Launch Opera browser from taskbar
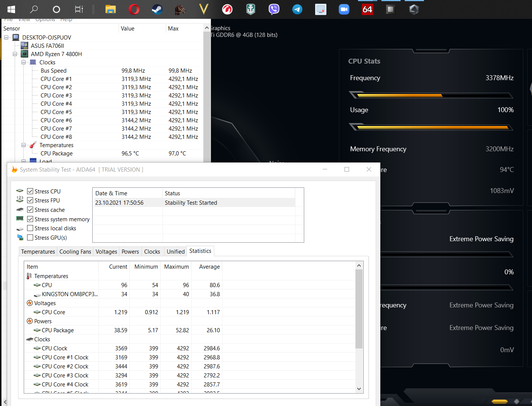The height and width of the screenshot is (406, 532). (134, 9)
